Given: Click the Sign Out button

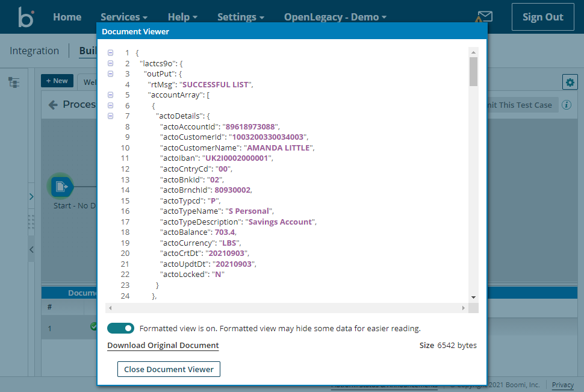Looking at the screenshot, I should [x=542, y=16].
